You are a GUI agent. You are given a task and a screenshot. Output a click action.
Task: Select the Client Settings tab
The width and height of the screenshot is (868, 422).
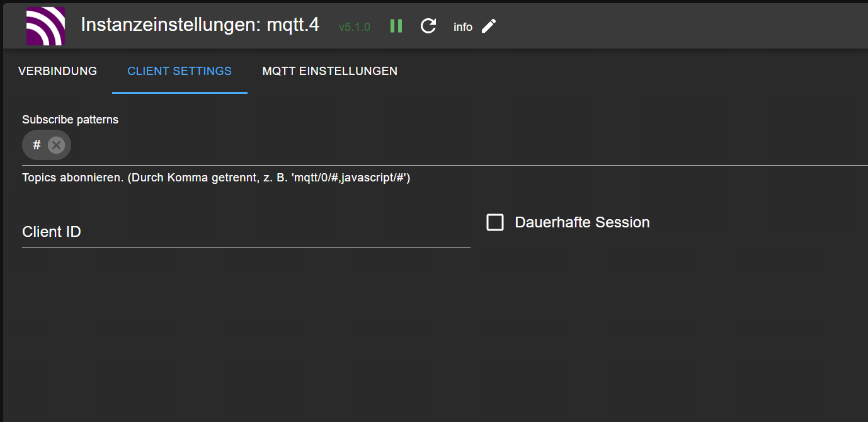pyautogui.click(x=180, y=71)
